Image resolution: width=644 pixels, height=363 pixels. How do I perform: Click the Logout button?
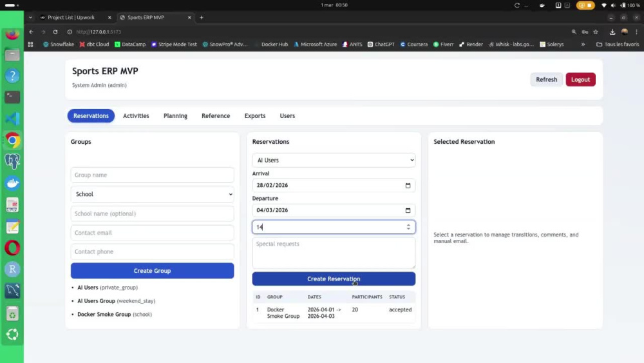point(580,79)
